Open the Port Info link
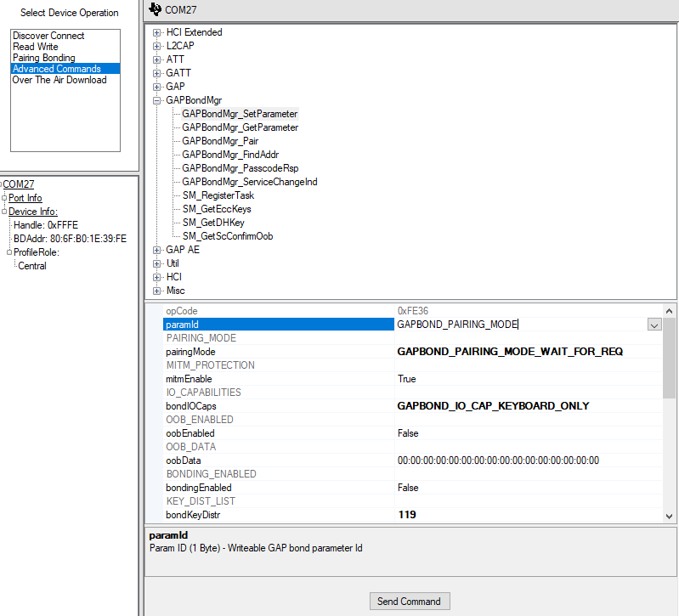The width and height of the screenshot is (679, 616). [25, 198]
